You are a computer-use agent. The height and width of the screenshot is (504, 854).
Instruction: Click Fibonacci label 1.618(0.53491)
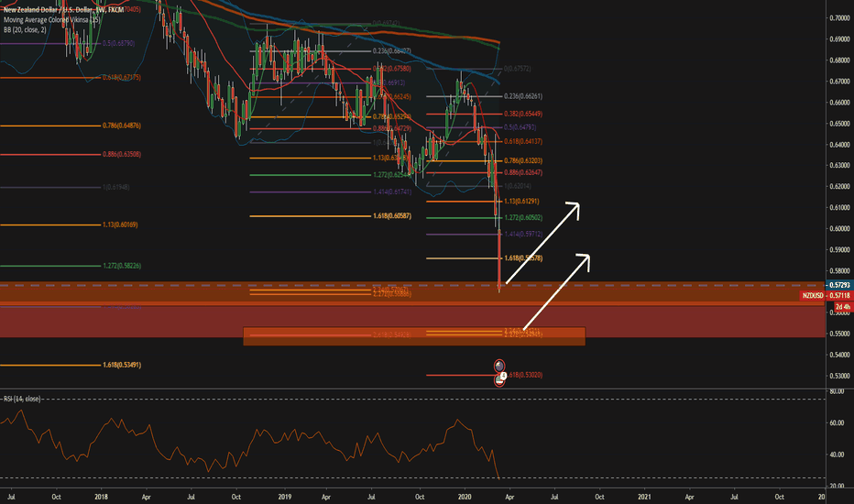pyautogui.click(x=122, y=365)
